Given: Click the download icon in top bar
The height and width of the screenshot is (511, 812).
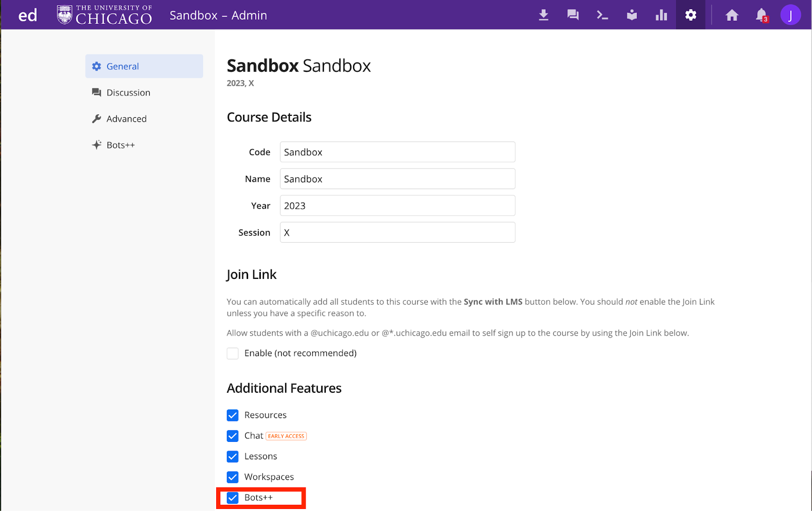Looking at the screenshot, I should (x=544, y=15).
